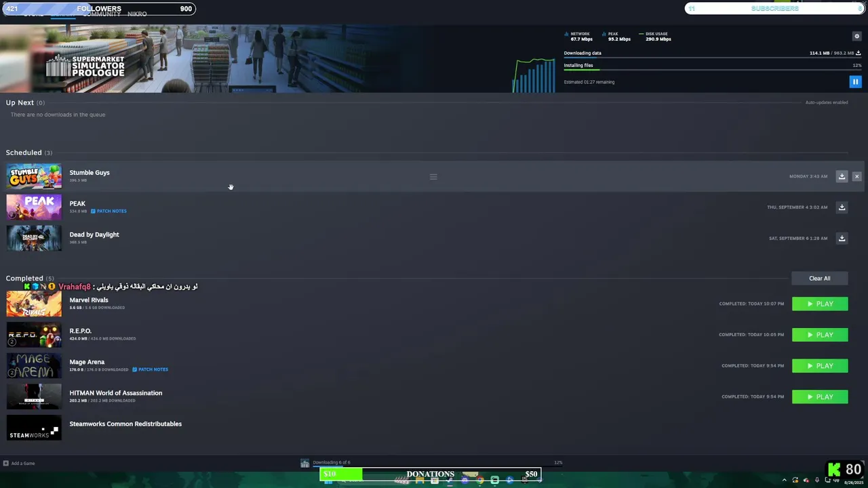Open the PEAK game thumbnail

(x=34, y=207)
